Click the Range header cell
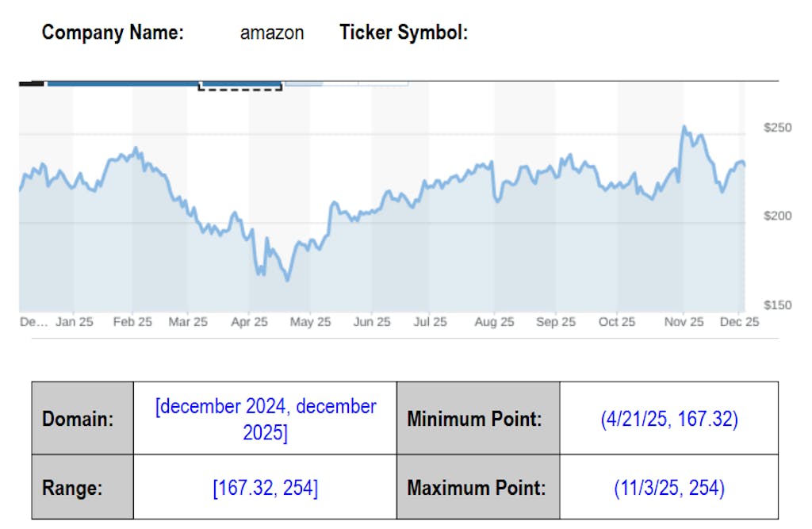The height and width of the screenshot is (529, 812). coord(82,488)
